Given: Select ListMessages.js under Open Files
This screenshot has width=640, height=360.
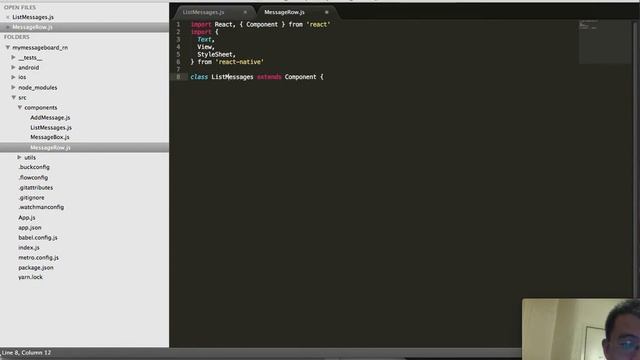Looking at the screenshot, I should pyautogui.click(x=33, y=17).
